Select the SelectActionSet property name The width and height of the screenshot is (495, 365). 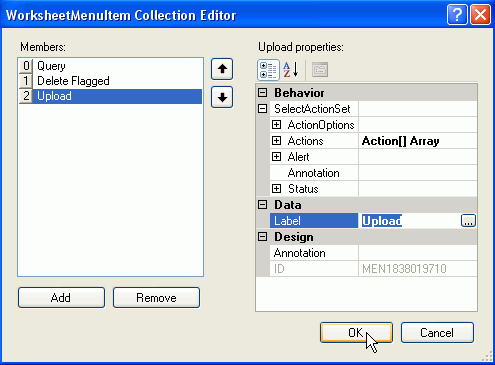[x=312, y=109]
